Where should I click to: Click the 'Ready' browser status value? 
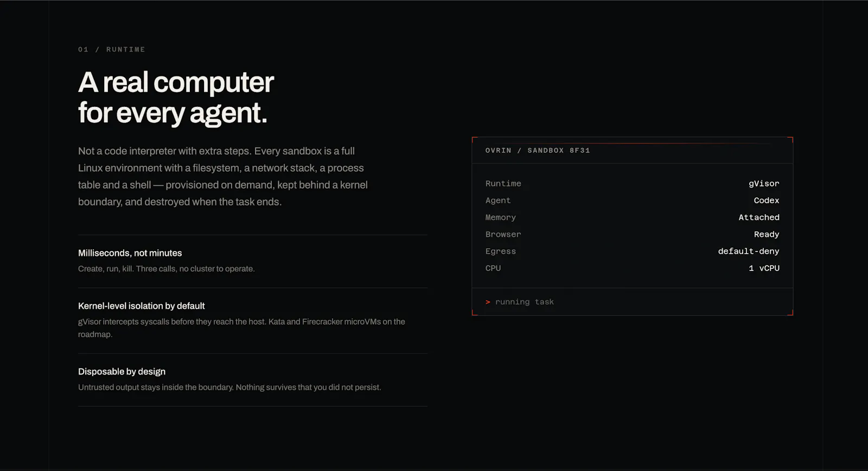coord(767,234)
